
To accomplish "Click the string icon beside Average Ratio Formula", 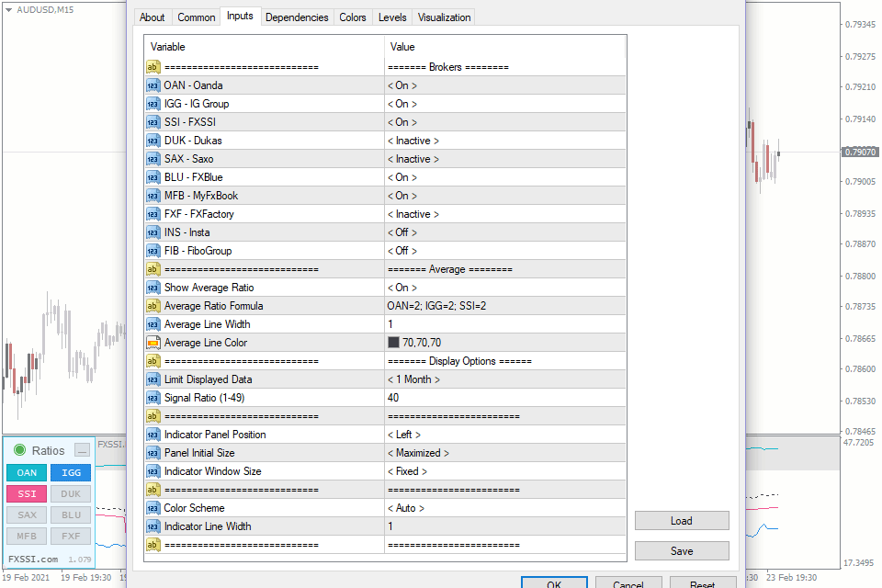I will click(153, 306).
